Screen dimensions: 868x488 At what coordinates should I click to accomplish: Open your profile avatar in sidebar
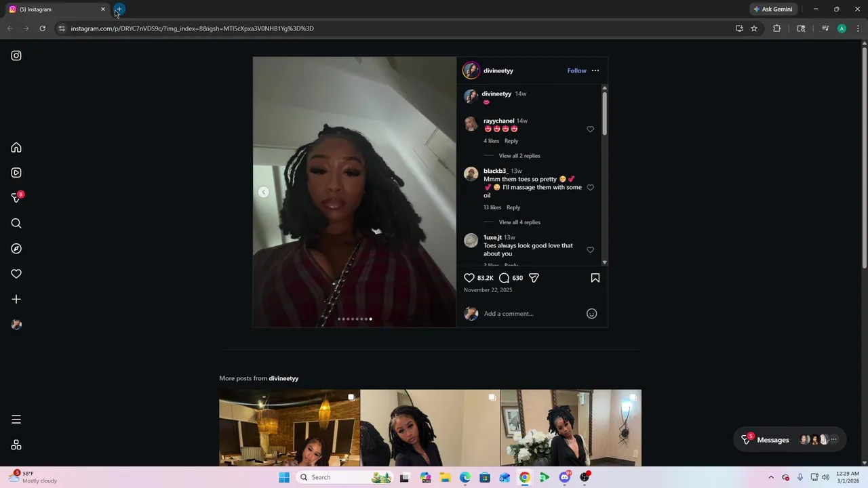(16, 325)
